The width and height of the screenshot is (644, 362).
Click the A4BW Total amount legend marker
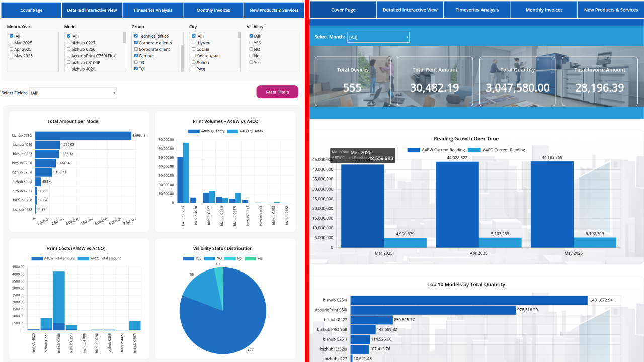37,258
